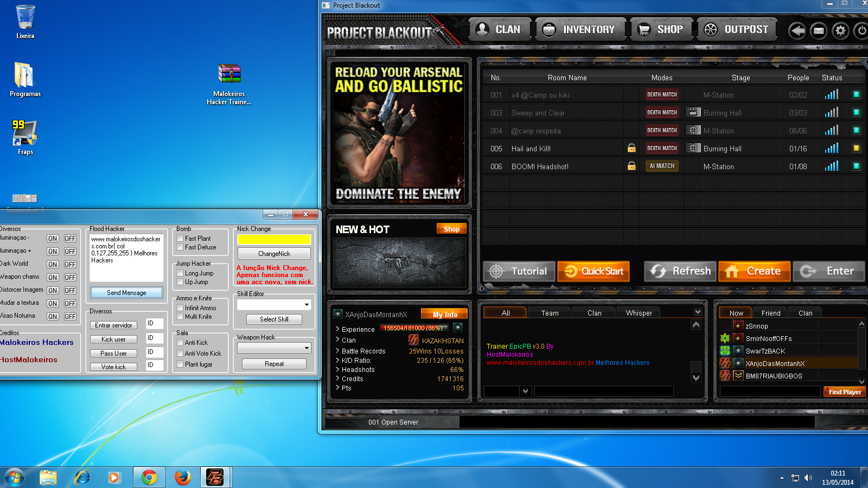Image resolution: width=868 pixels, height=488 pixels.
Task: Expand the Headshots row chevron
Action: pyautogui.click(x=337, y=369)
